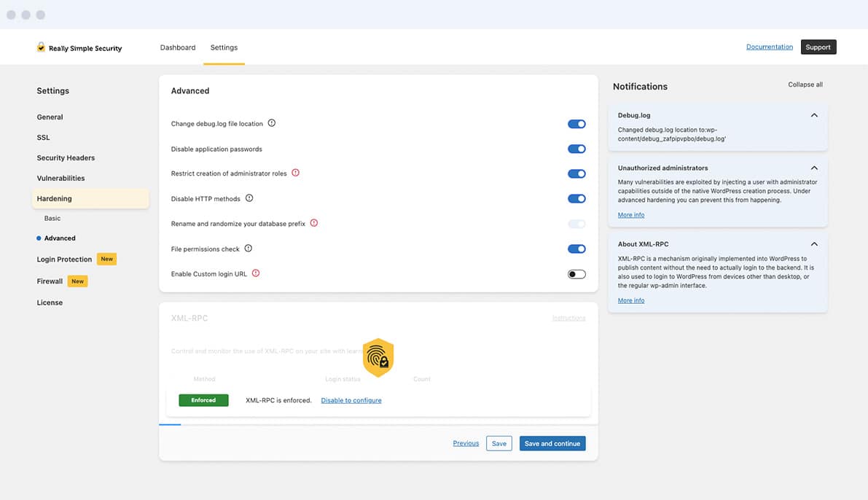Click the fingerprint shield icon in XML-RPC panel

[x=378, y=357]
